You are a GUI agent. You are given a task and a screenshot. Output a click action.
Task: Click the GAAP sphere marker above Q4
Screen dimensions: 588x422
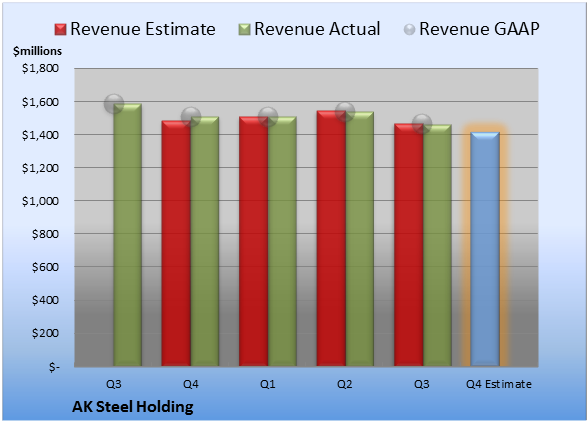click(191, 117)
